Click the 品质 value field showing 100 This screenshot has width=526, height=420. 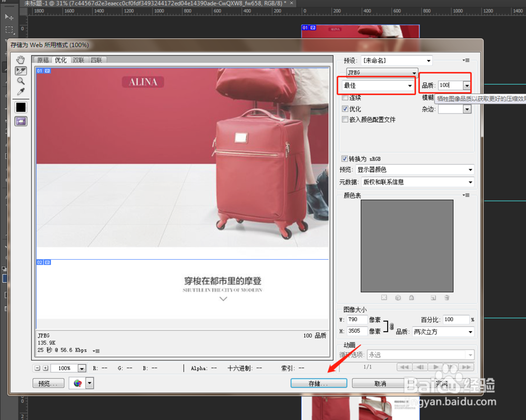click(x=451, y=85)
